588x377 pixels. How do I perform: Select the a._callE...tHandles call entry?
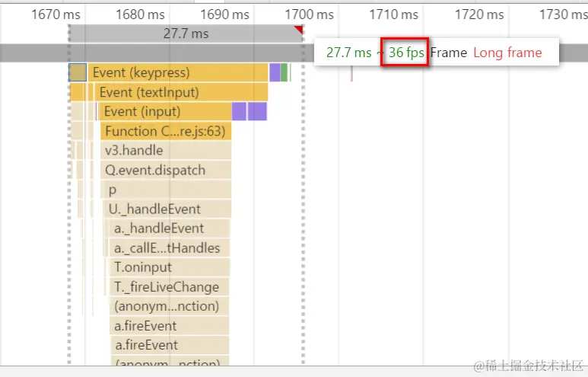[x=170, y=248]
